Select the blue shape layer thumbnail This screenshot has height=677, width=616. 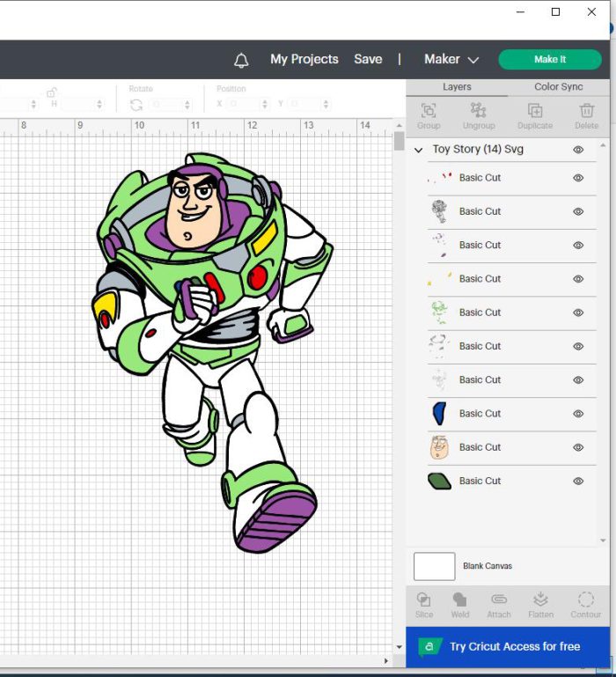[439, 414]
